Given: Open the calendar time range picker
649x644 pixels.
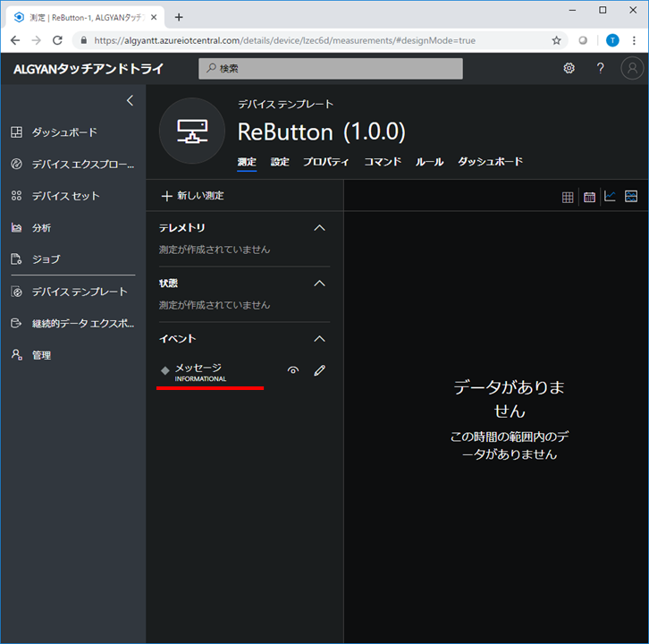Looking at the screenshot, I should [589, 197].
